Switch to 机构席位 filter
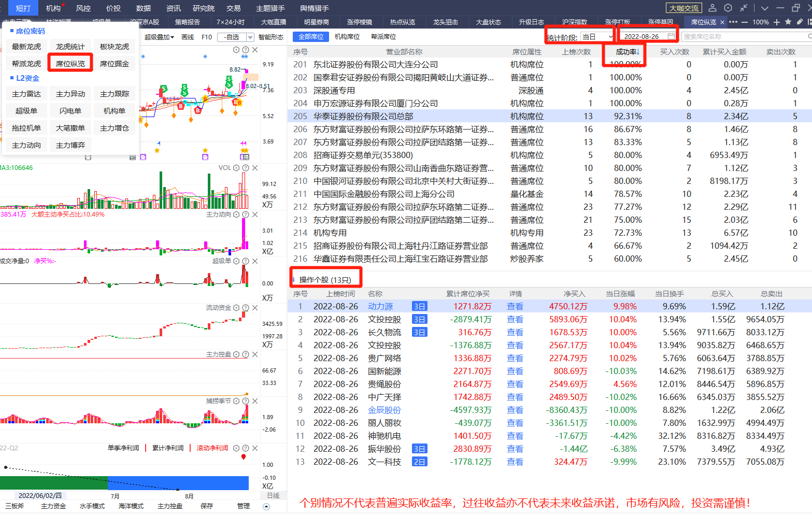The height and width of the screenshot is (515, 812). (x=347, y=37)
